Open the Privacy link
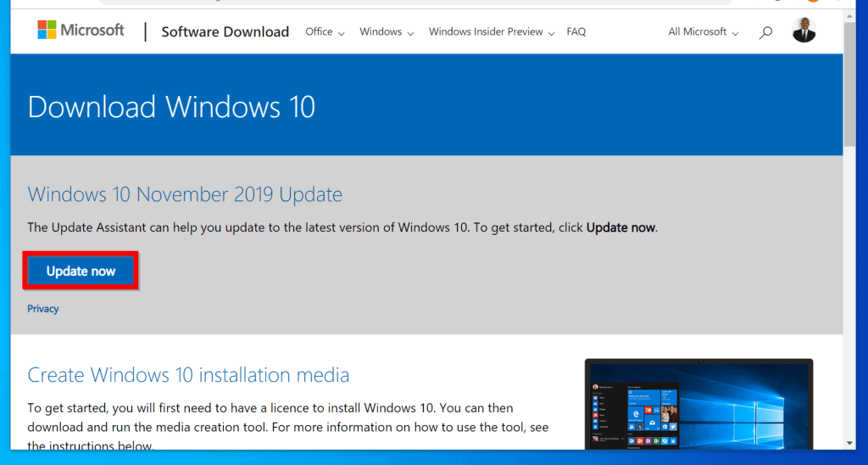This screenshot has height=465, width=868. coord(43,309)
